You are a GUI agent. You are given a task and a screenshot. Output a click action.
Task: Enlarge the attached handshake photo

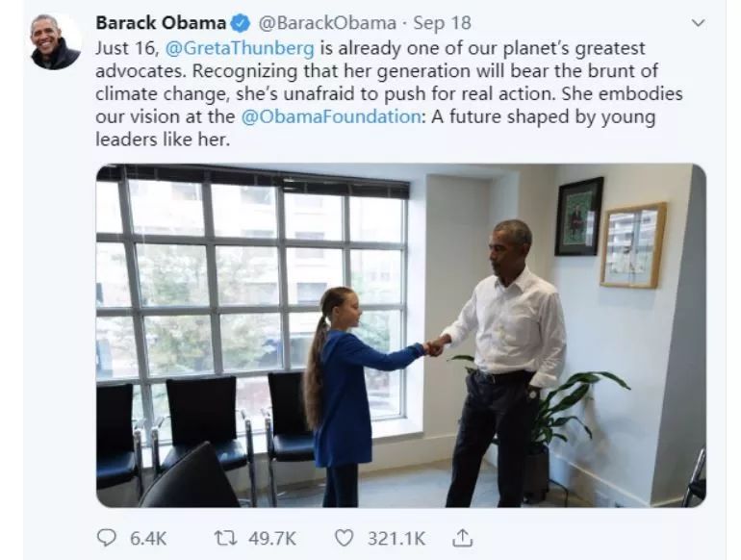click(401, 336)
